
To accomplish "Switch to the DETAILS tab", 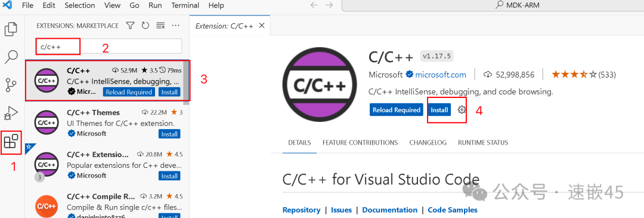I will (299, 143).
